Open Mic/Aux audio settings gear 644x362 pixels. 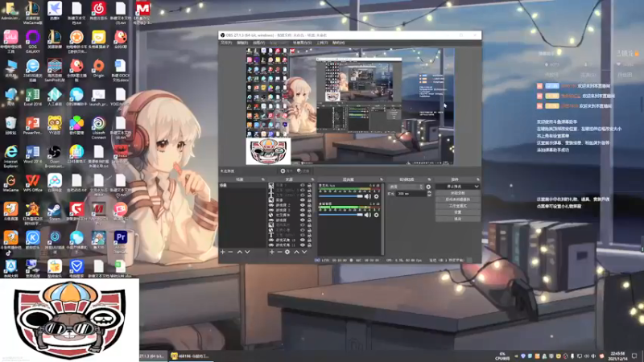pyautogui.click(x=376, y=196)
